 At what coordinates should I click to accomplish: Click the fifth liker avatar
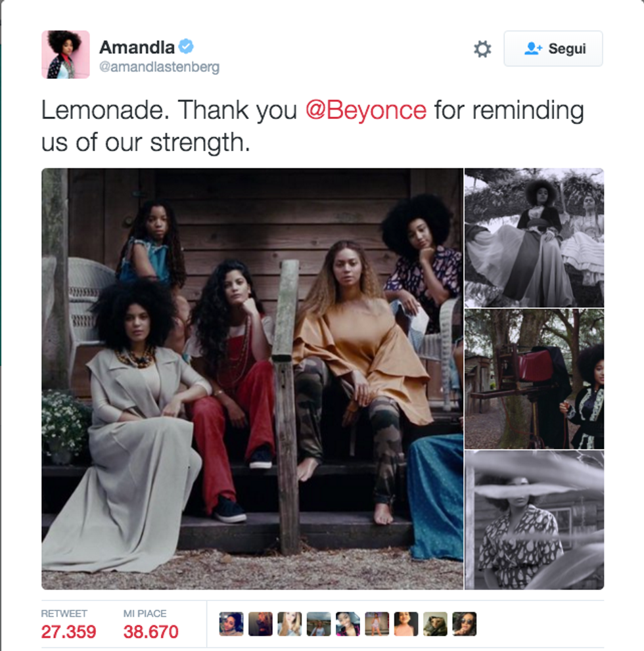(348, 623)
